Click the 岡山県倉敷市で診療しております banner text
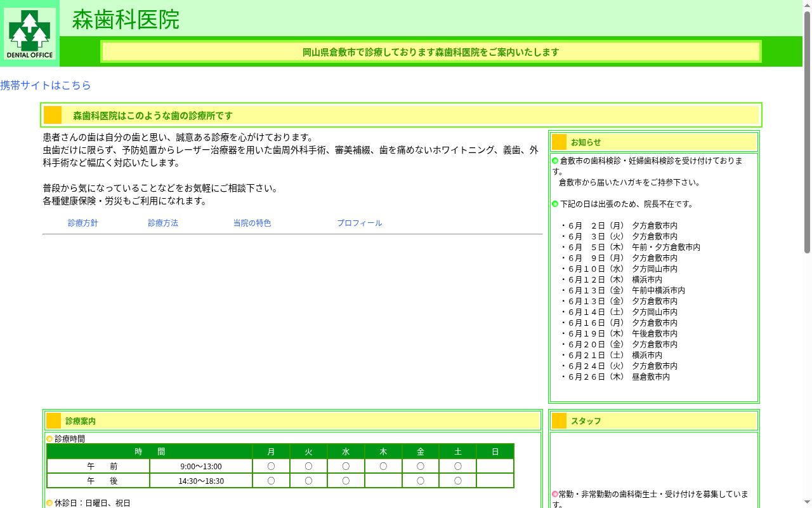The image size is (812, 508). (x=431, y=52)
